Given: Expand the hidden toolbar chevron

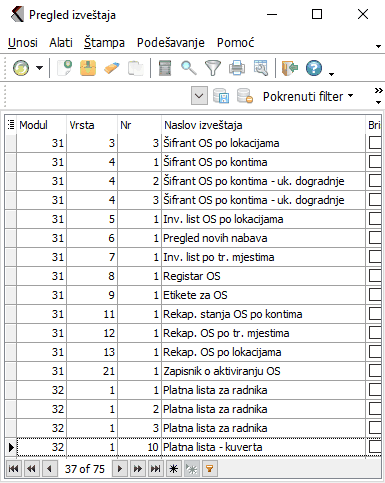Looking at the screenshot, I should coord(378,90).
